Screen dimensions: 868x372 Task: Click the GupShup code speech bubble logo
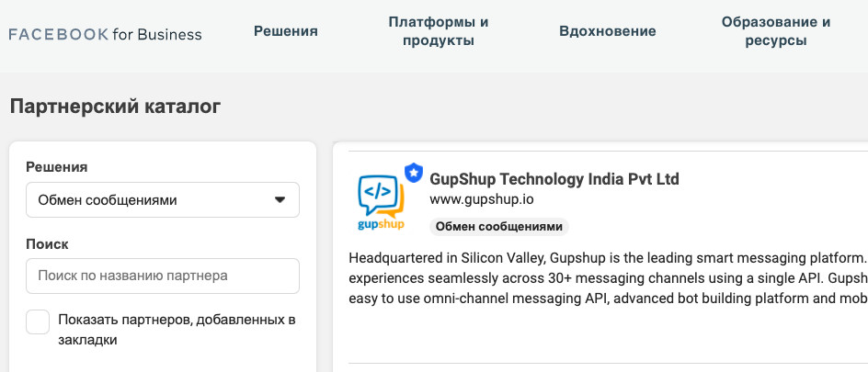[x=382, y=197]
